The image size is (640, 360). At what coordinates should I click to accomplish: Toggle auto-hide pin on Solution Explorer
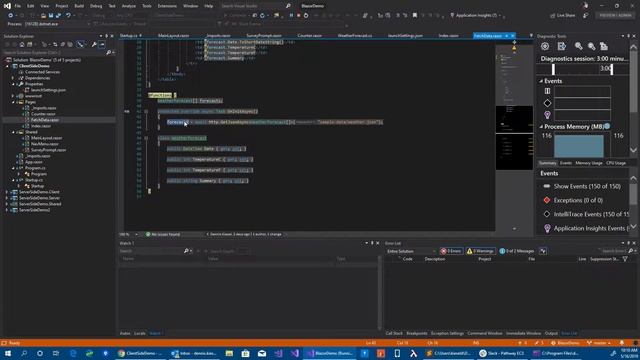point(106,36)
